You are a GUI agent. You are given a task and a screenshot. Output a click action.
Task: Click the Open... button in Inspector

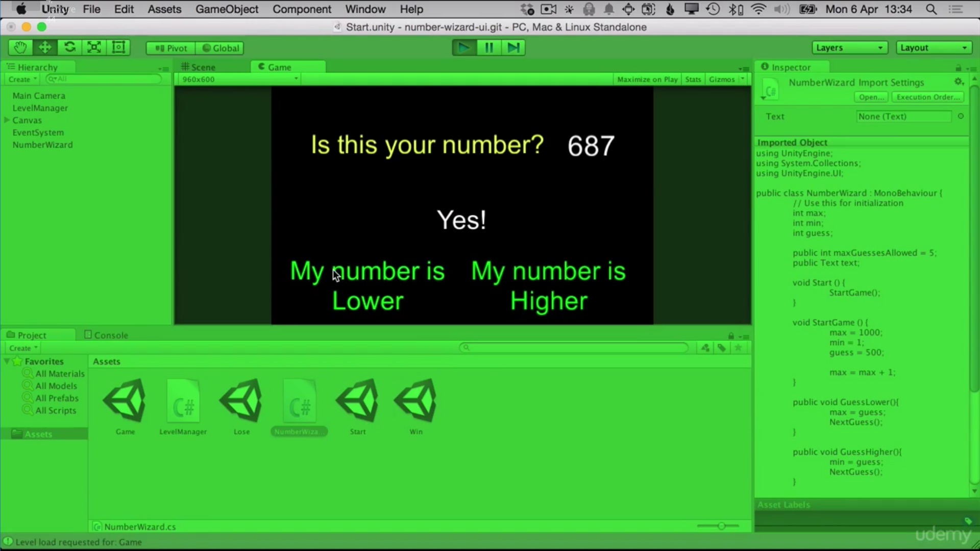click(871, 97)
